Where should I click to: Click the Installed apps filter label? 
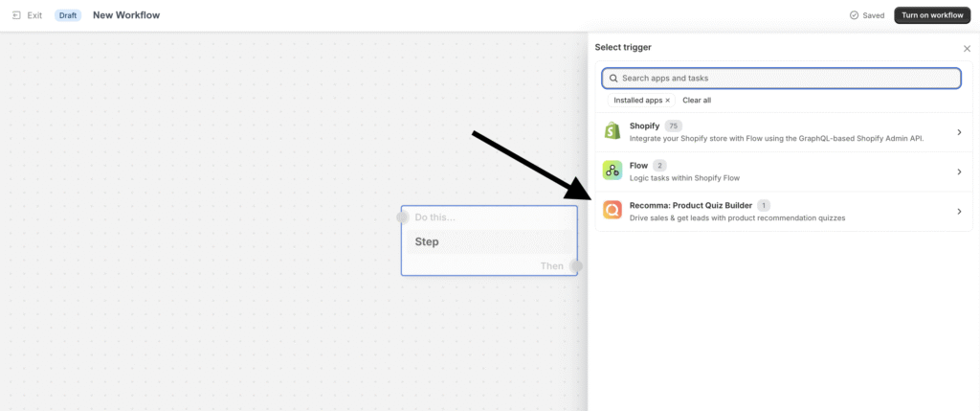tap(637, 100)
